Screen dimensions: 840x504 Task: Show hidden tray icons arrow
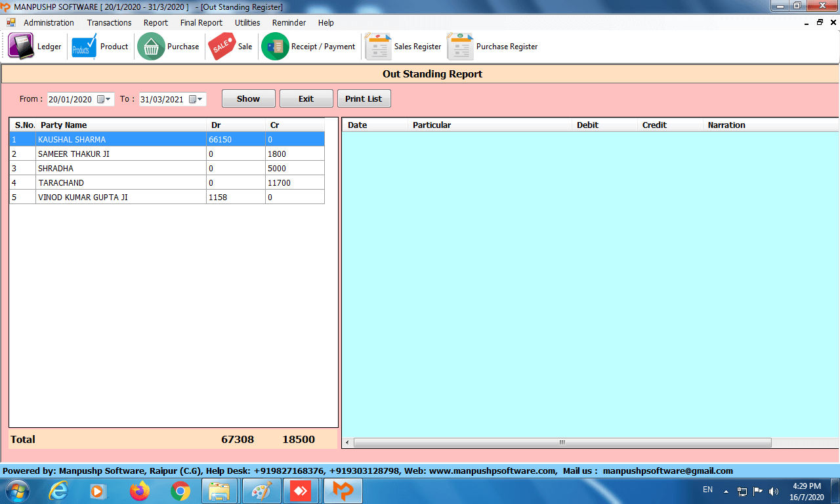726,491
